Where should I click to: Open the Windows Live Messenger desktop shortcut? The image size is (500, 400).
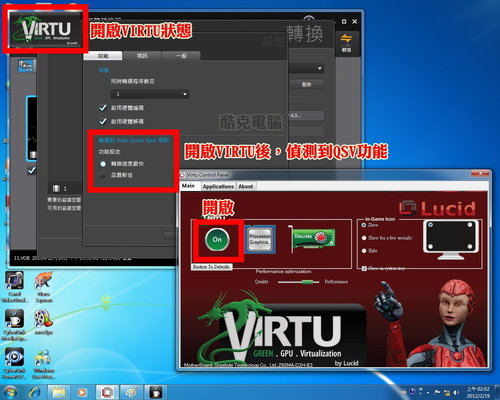44,363
